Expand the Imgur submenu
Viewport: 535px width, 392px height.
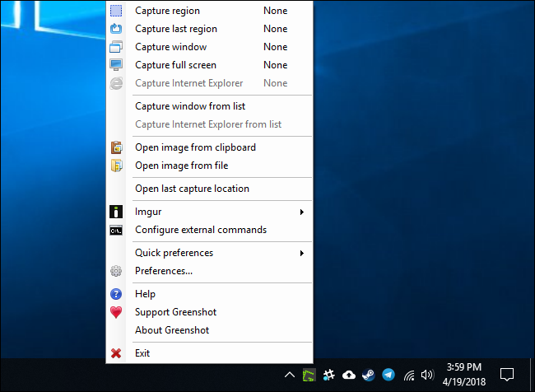(210, 212)
